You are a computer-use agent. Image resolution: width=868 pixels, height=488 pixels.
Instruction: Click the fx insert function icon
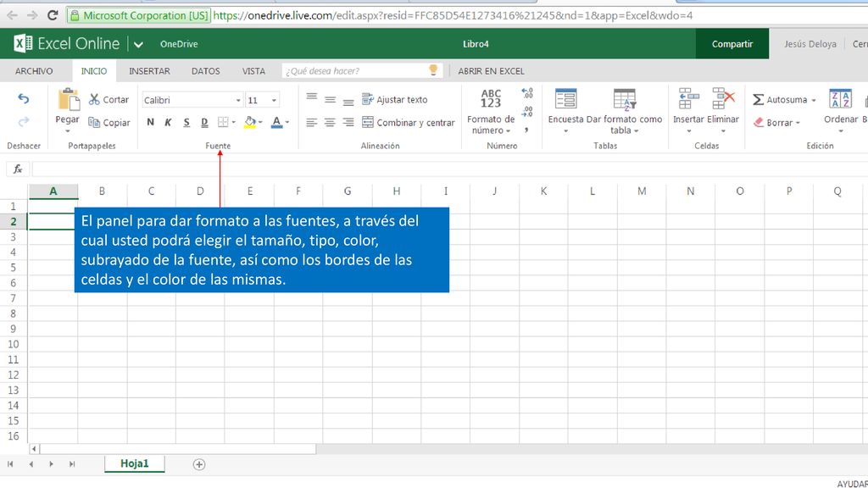click(x=18, y=169)
